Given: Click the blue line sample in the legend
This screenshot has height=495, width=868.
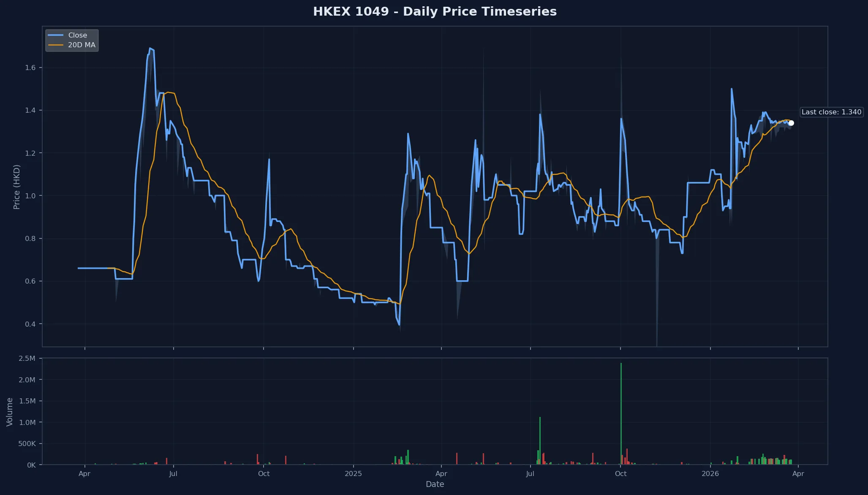Looking at the screenshot, I should (x=56, y=35).
